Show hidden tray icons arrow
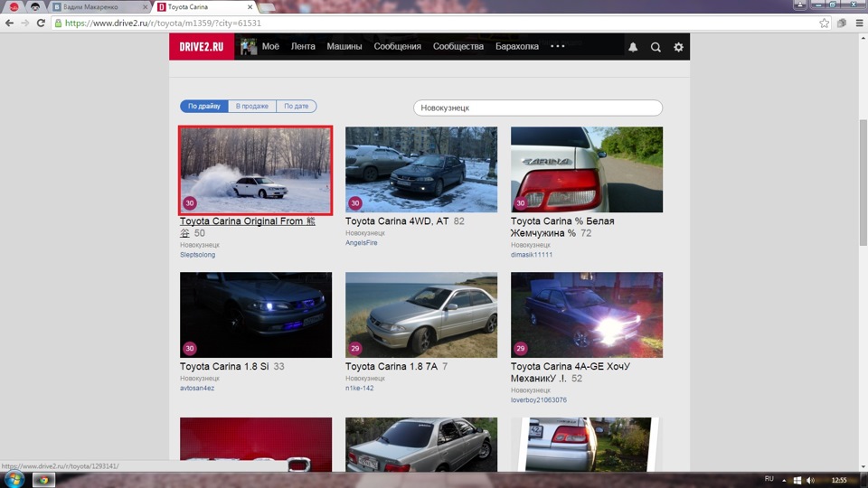Viewport: 868px width, 488px height. pyautogui.click(x=784, y=480)
